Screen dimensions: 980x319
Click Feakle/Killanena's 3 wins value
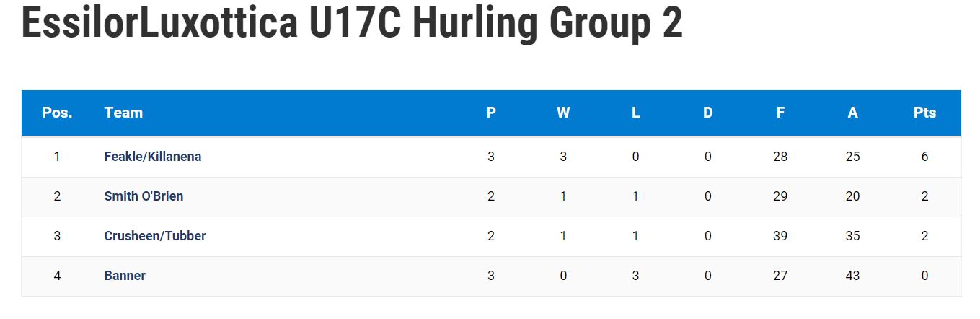563,157
